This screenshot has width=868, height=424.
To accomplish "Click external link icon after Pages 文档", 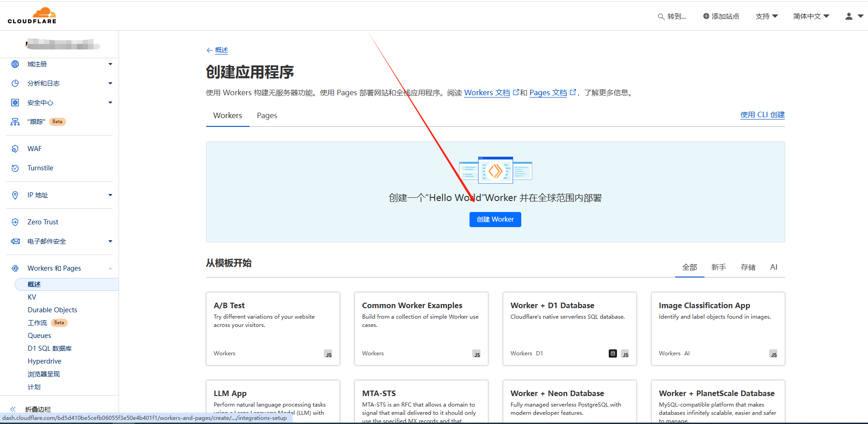I will pyautogui.click(x=573, y=92).
